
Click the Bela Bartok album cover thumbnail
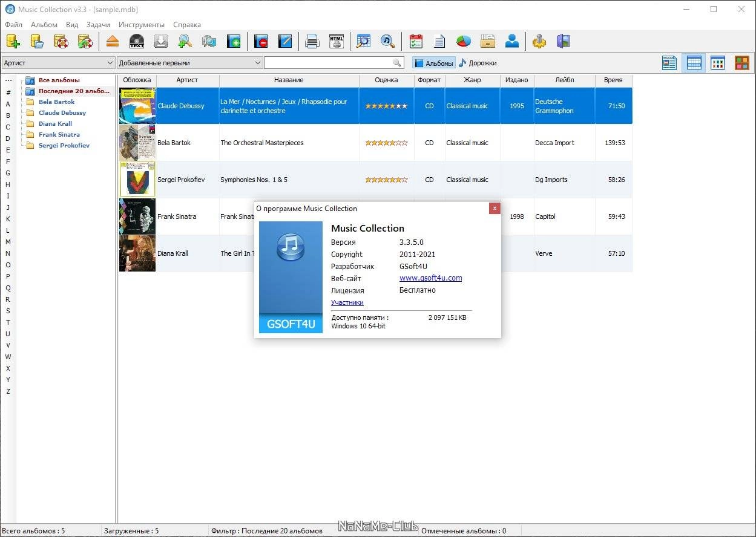tap(137, 143)
